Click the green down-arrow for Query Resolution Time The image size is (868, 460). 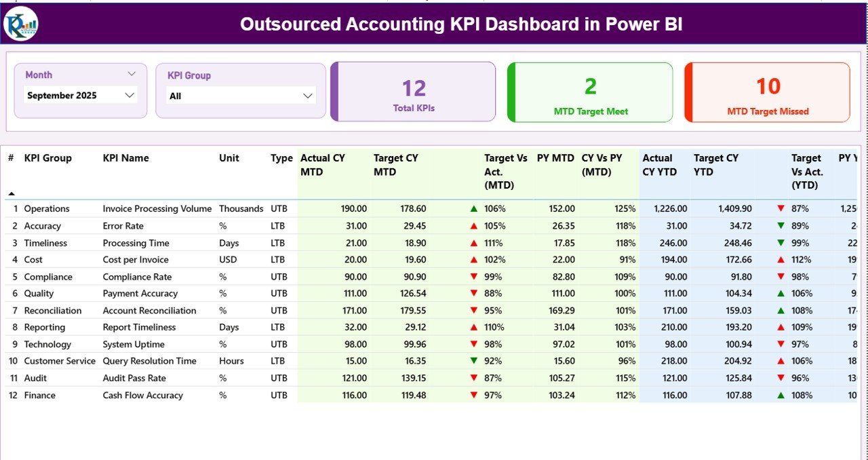tap(473, 361)
